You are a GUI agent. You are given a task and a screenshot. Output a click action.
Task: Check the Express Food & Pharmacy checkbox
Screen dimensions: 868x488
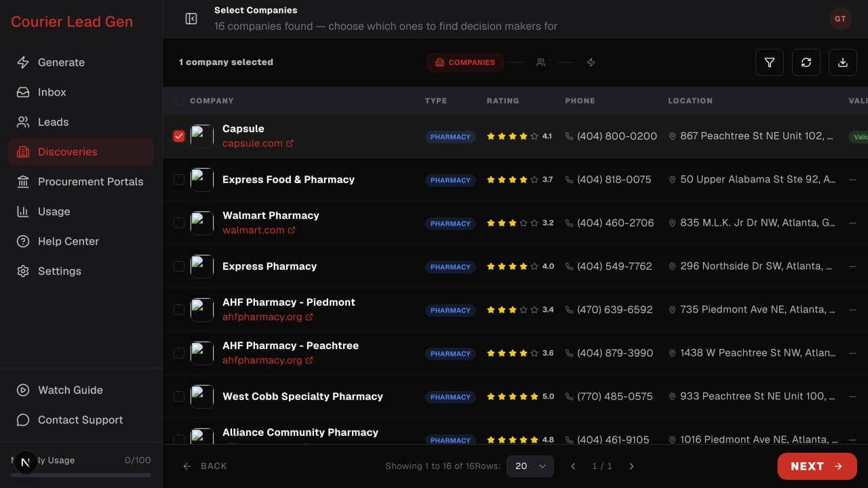179,180
